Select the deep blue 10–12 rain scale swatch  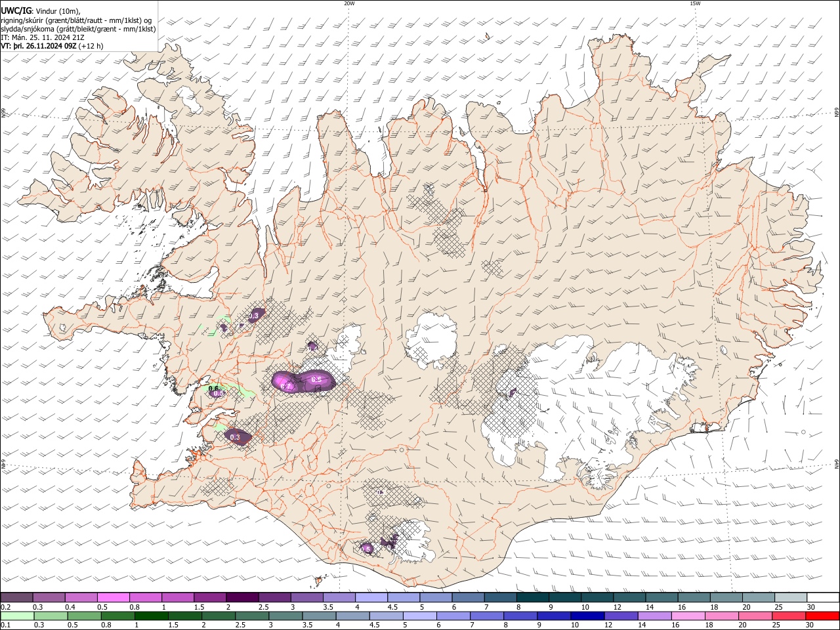click(x=587, y=616)
